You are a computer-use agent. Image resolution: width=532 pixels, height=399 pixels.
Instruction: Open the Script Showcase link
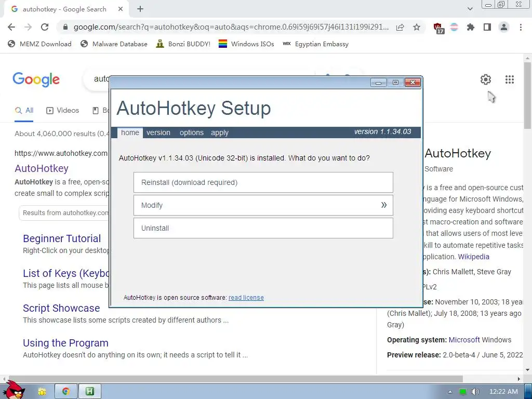click(61, 308)
